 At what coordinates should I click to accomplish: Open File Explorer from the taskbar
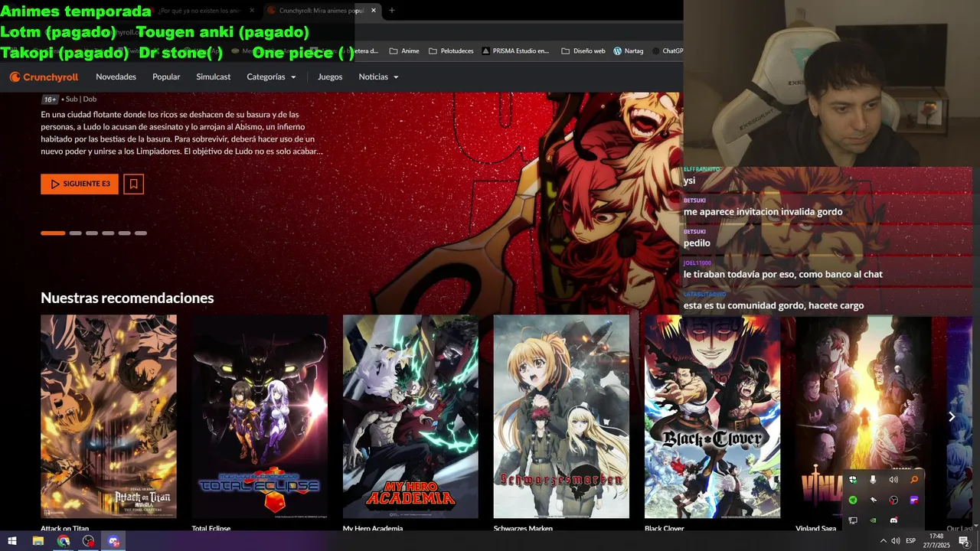pos(38,541)
